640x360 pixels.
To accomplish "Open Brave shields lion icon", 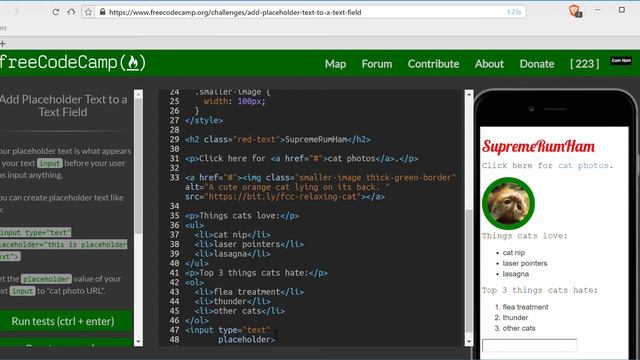I will (x=575, y=11).
